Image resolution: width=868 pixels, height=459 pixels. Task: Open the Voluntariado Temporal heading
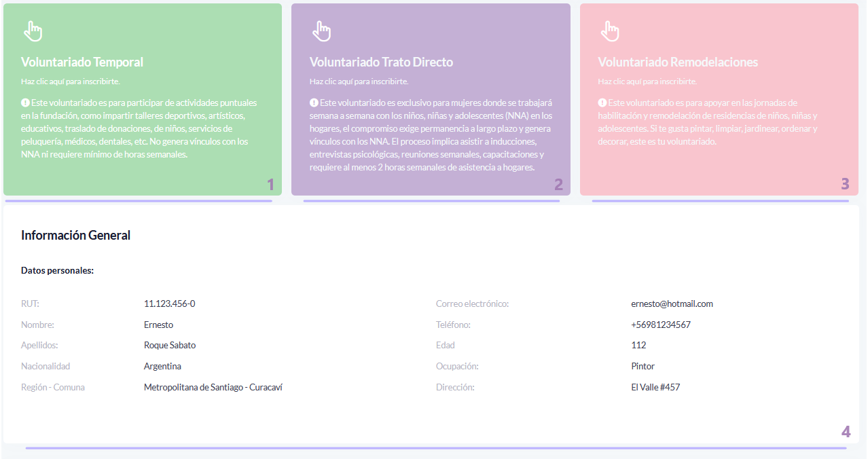tap(82, 62)
